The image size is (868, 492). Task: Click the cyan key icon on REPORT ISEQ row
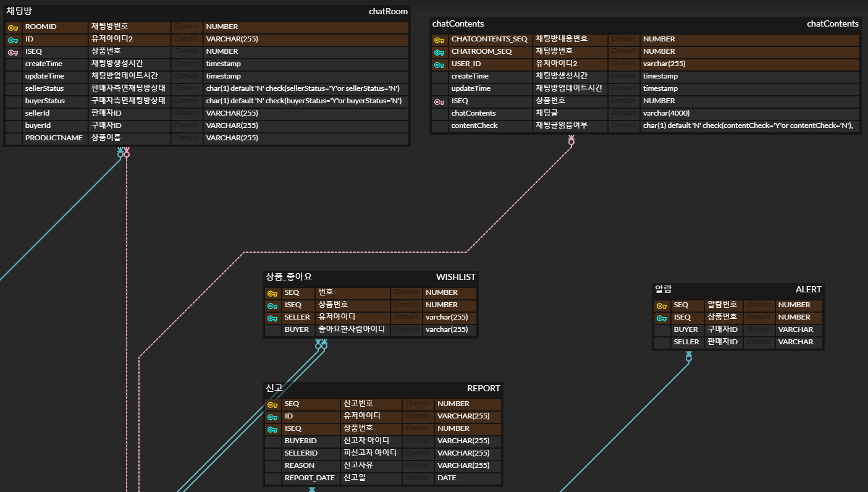(x=272, y=429)
